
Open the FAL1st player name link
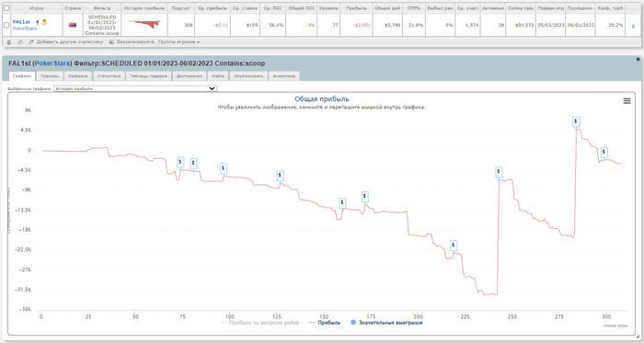tap(21, 22)
